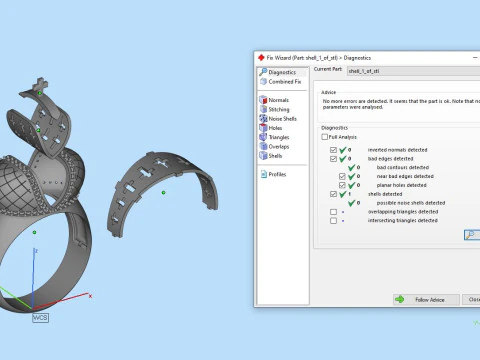Select the Stitching fix icon
This screenshot has height=360, width=480.
coord(263,109)
